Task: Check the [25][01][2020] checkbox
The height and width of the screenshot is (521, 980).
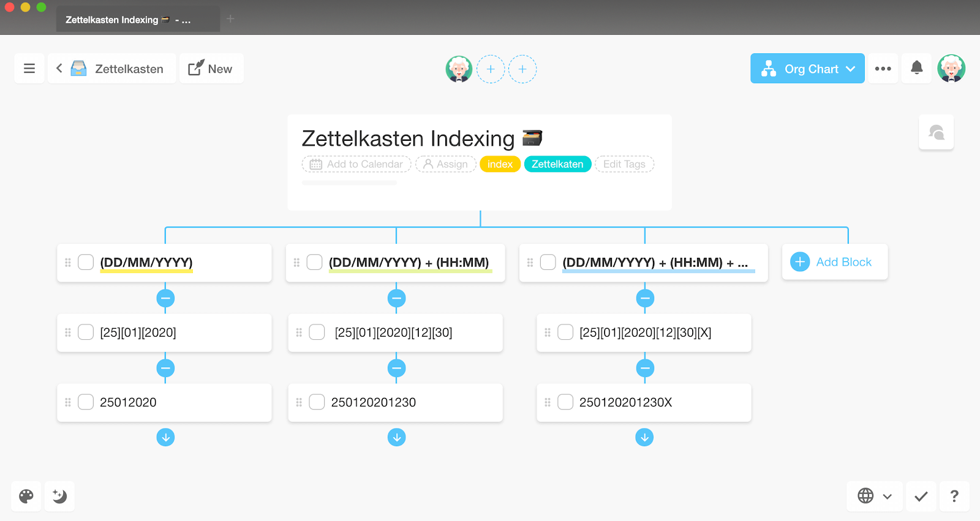Action: (x=86, y=332)
